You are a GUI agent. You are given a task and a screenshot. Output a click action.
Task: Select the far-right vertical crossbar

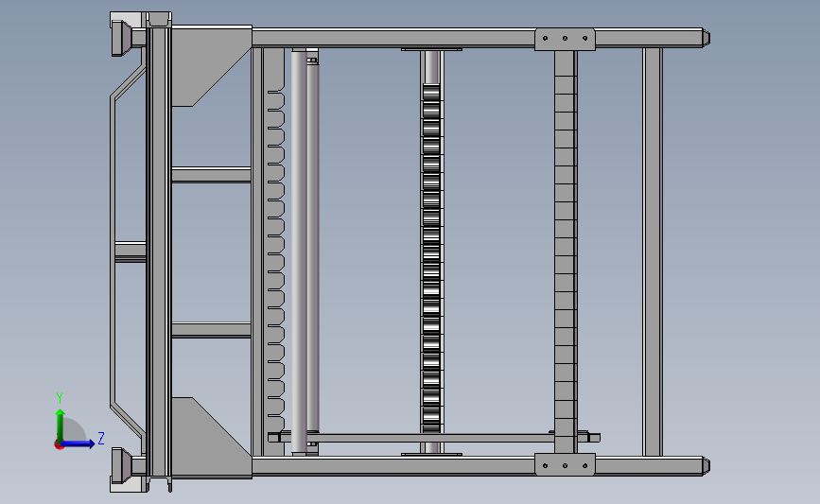coord(653,252)
